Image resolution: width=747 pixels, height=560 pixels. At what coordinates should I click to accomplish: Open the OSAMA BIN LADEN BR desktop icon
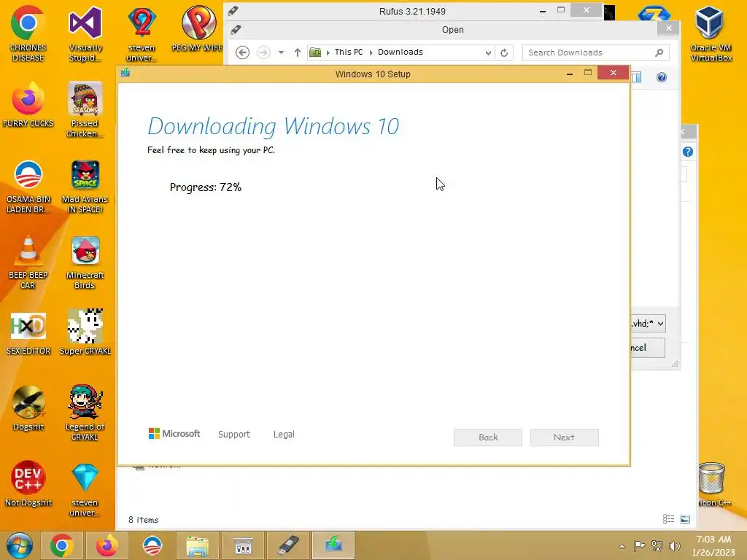28,186
